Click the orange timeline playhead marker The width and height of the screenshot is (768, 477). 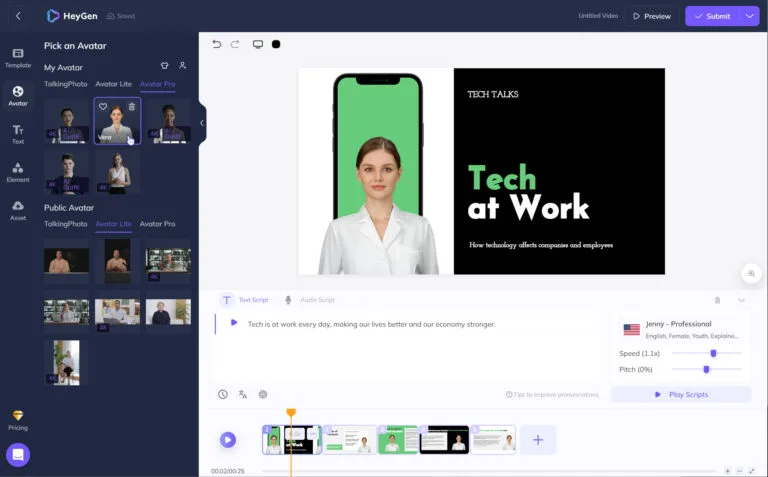point(291,413)
